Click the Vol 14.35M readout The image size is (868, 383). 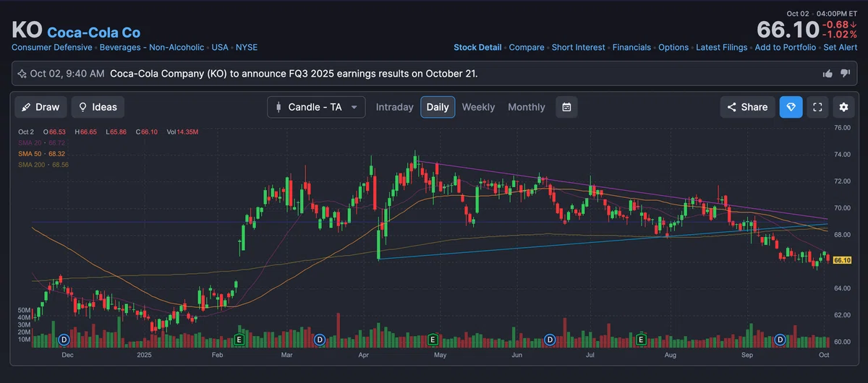coord(182,132)
